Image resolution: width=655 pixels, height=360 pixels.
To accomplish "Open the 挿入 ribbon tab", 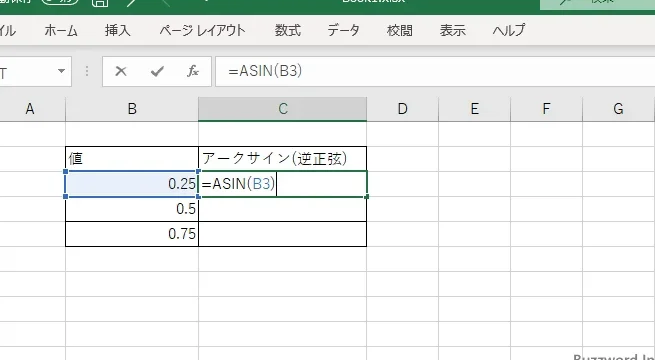I will click(x=117, y=30).
